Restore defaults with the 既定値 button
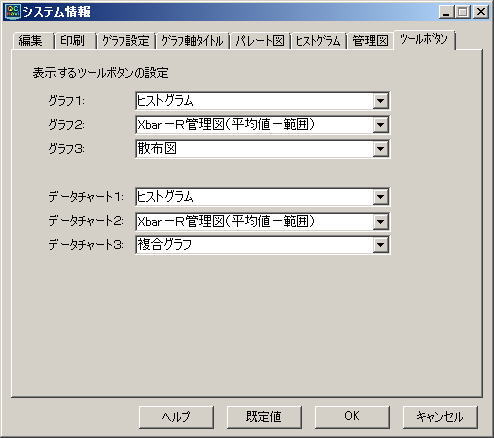This screenshot has height=438, width=494. [x=264, y=417]
